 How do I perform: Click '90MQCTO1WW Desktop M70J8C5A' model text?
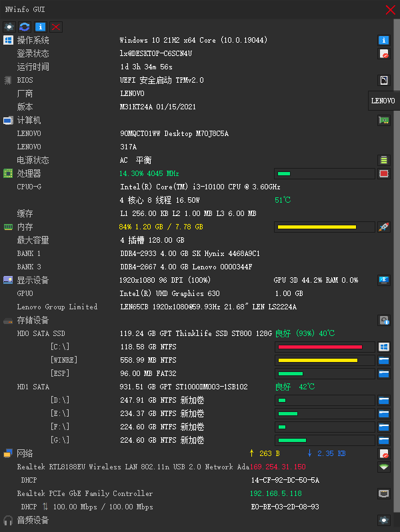click(175, 134)
